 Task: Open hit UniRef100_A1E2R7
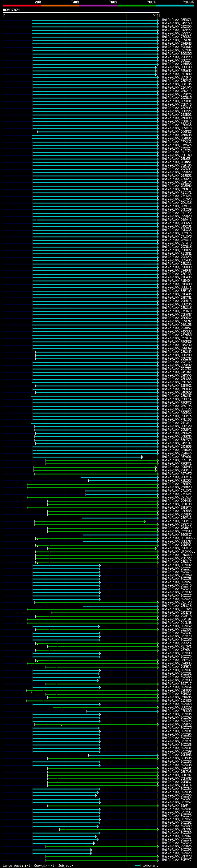(177, 481)
